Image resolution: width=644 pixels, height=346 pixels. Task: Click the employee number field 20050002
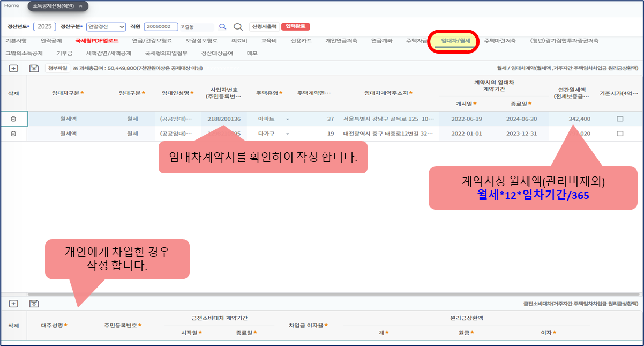(x=161, y=26)
